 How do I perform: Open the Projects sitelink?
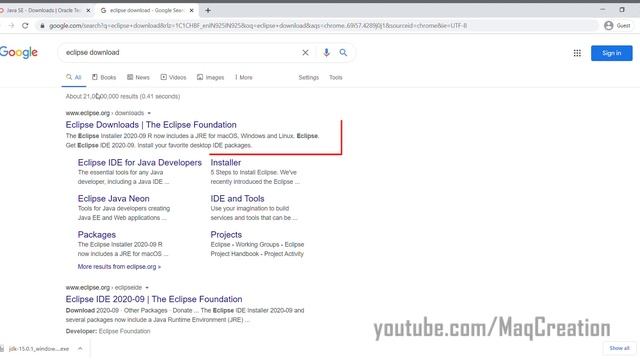[226, 235]
